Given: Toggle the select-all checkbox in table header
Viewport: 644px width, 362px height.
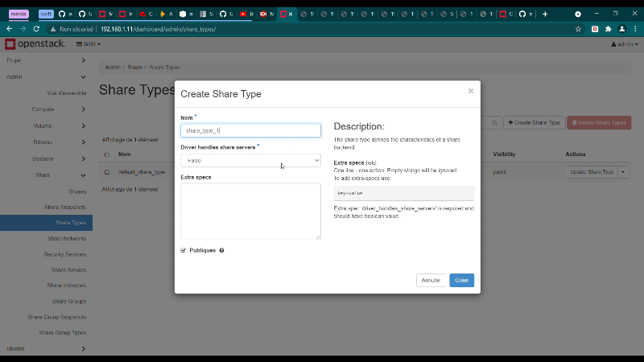Looking at the screenshot, I should [x=106, y=154].
